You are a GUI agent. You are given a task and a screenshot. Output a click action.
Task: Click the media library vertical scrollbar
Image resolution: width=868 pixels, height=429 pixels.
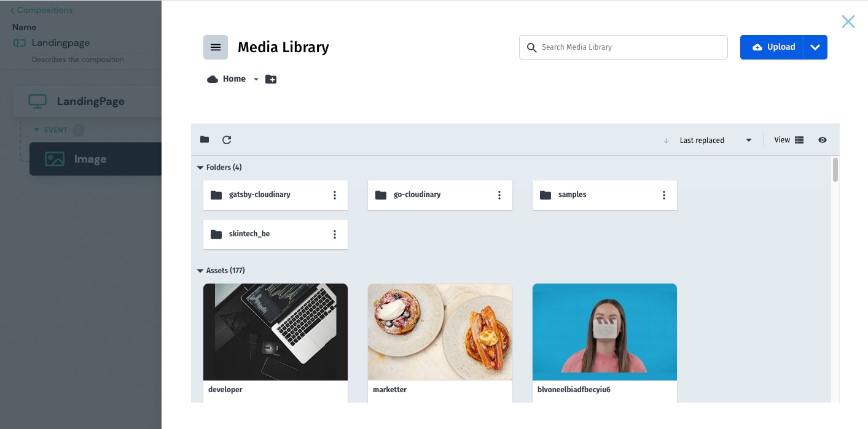pos(835,170)
